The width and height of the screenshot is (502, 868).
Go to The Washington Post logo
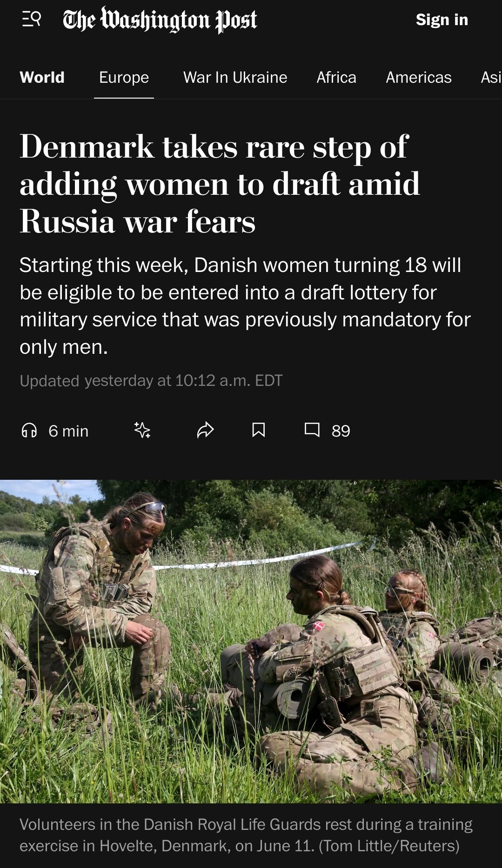pos(160,20)
